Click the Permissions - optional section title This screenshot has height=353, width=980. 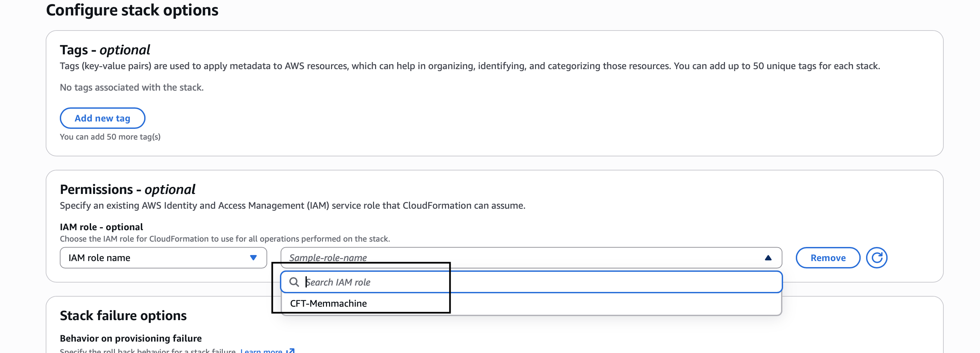coord(127,189)
